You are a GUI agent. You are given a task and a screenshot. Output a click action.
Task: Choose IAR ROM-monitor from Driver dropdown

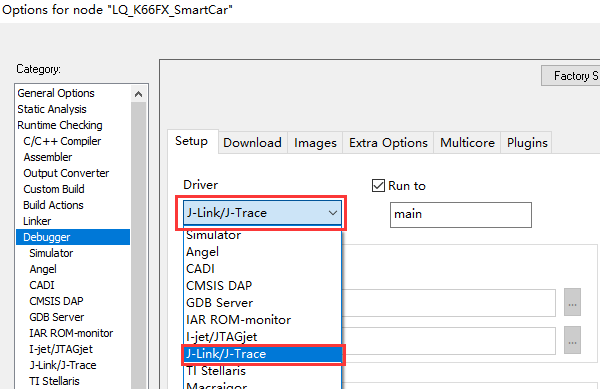262,320
